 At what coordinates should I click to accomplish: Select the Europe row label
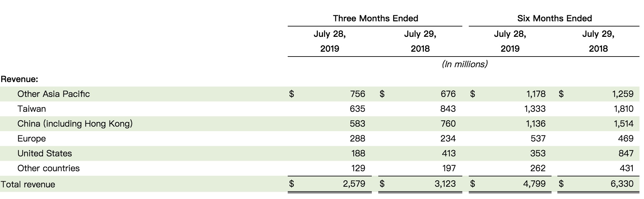click(x=32, y=139)
